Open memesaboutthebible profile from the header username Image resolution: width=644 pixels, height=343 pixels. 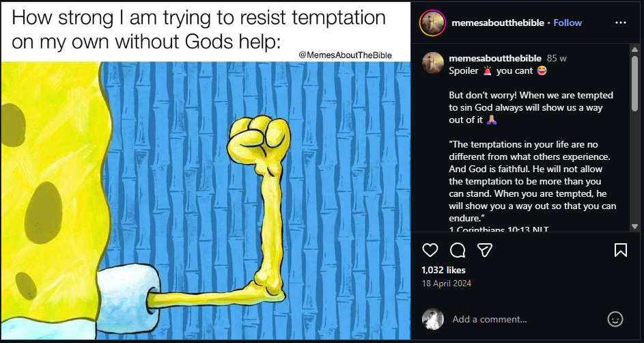[x=498, y=23]
